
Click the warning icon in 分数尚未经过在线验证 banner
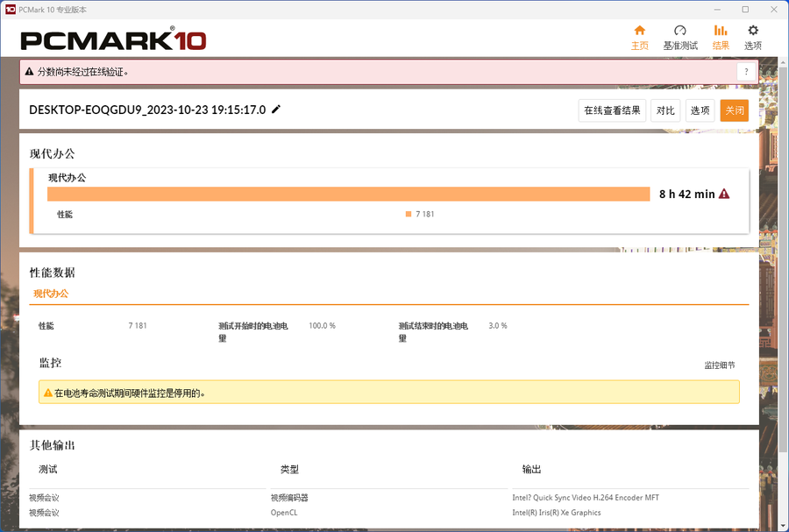point(29,72)
